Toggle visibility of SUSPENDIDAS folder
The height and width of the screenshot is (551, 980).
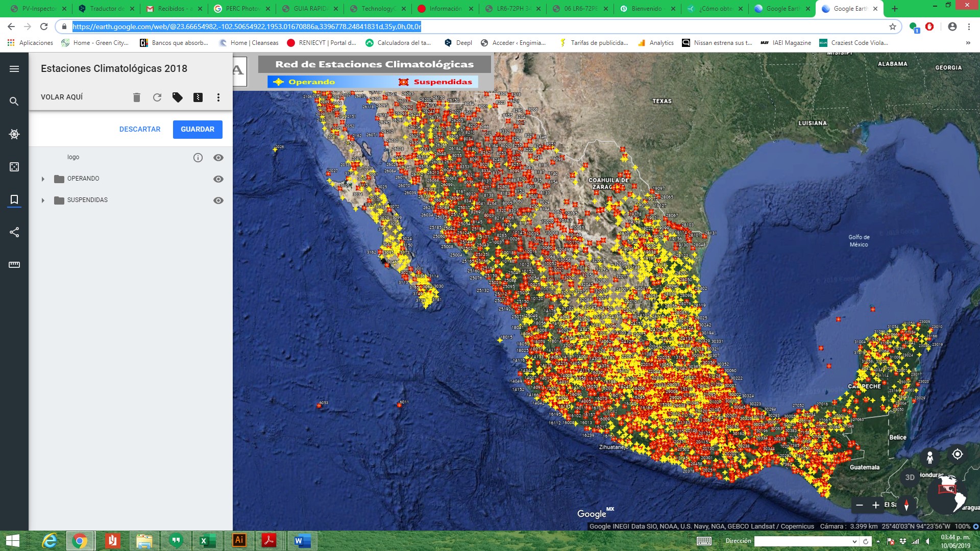[x=218, y=201]
